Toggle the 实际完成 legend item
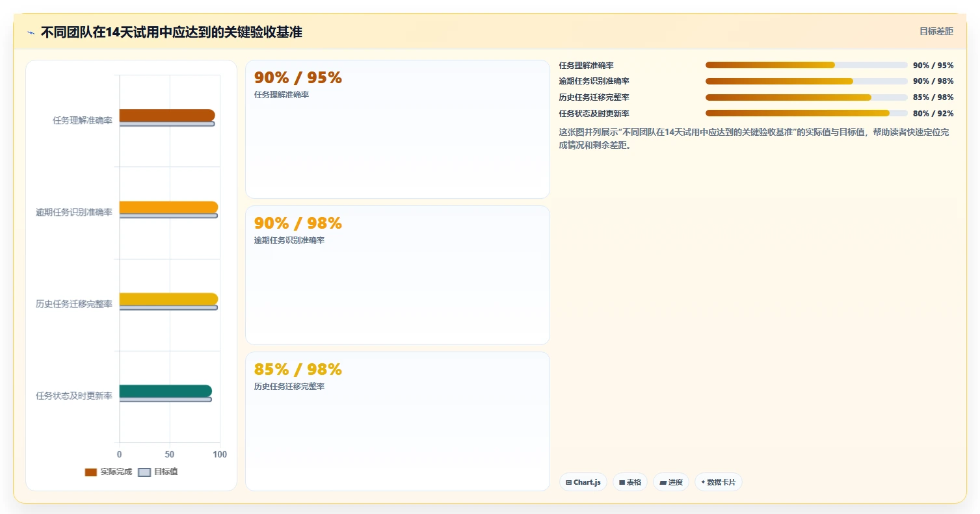Screen dimensions: 980x514 [x=109, y=472]
